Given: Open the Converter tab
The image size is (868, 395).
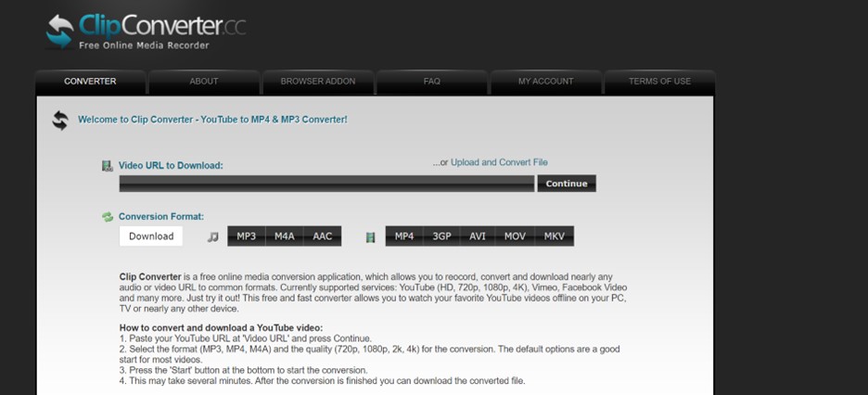Looking at the screenshot, I should click(x=90, y=82).
